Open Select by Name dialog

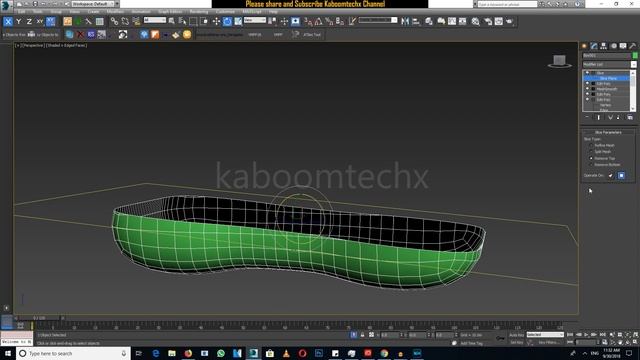click(x=182, y=21)
